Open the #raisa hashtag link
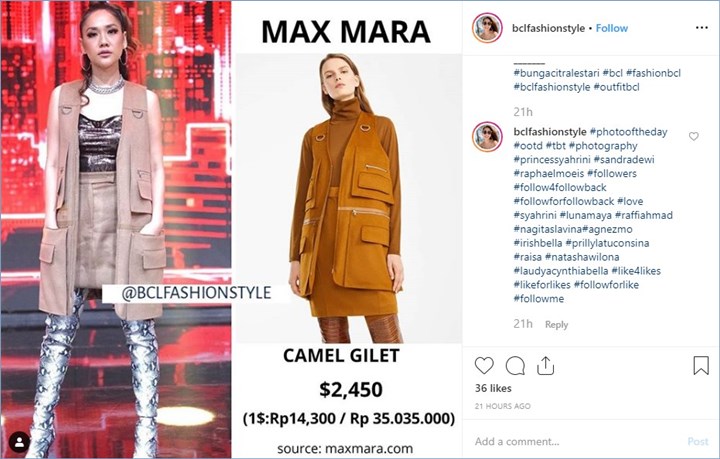The image size is (720, 459). (x=528, y=257)
